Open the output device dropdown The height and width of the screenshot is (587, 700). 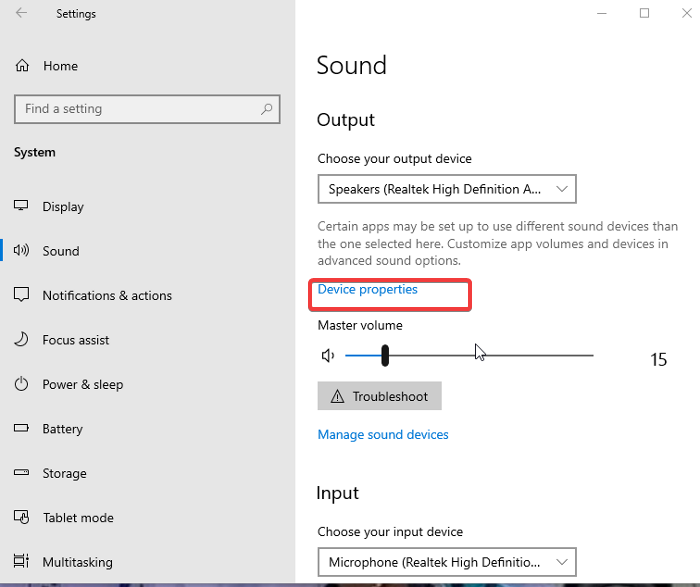[447, 188]
